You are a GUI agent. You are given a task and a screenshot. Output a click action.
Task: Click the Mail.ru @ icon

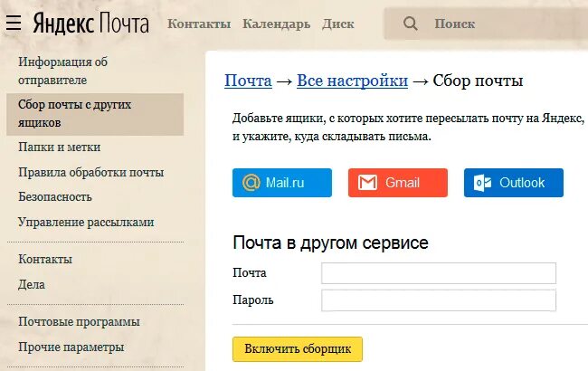(x=251, y=183)
